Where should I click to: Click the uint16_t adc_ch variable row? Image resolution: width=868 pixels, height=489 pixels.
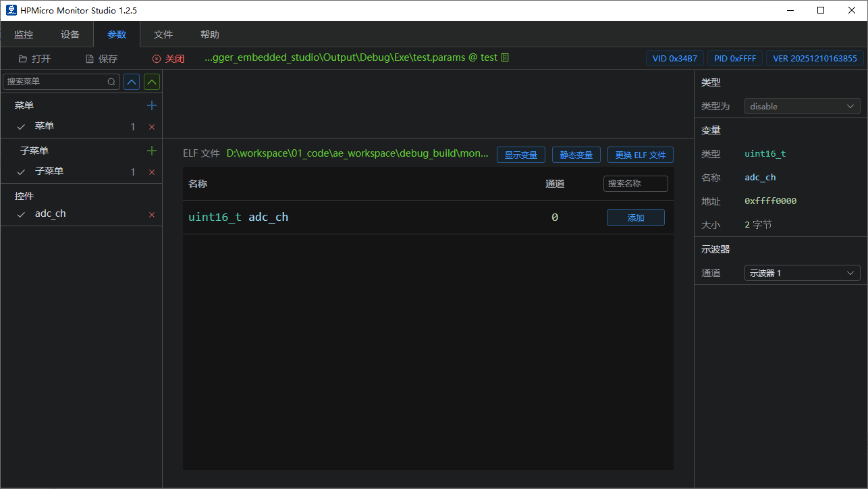(x=428, y=217)
